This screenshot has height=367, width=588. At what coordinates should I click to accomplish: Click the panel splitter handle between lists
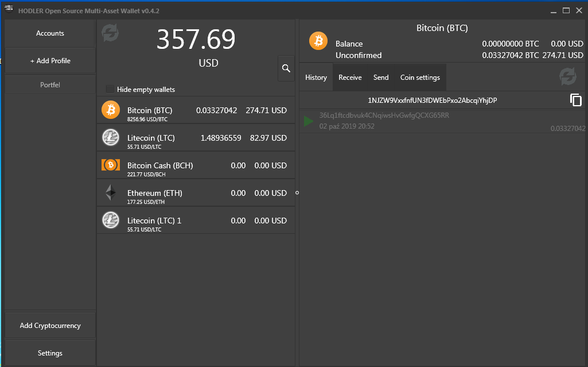point(297,192)
